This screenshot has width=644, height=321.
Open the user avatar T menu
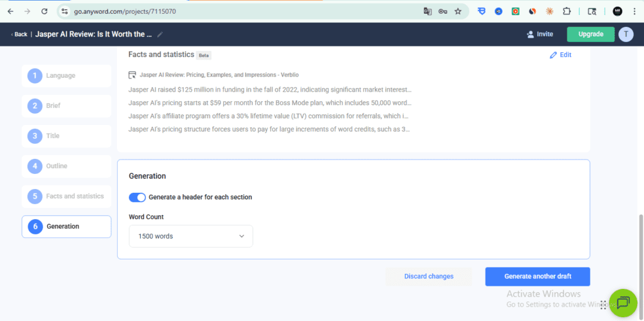(x=626, y=35)
